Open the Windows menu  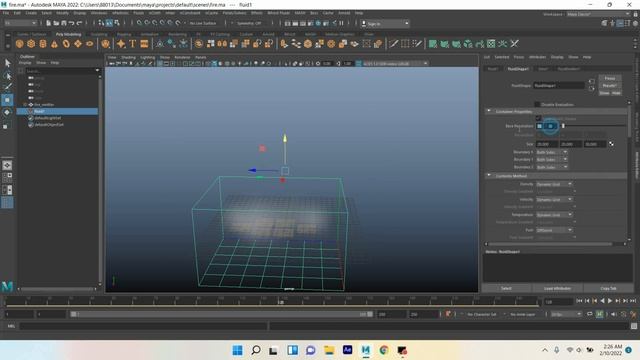point(99,13)
